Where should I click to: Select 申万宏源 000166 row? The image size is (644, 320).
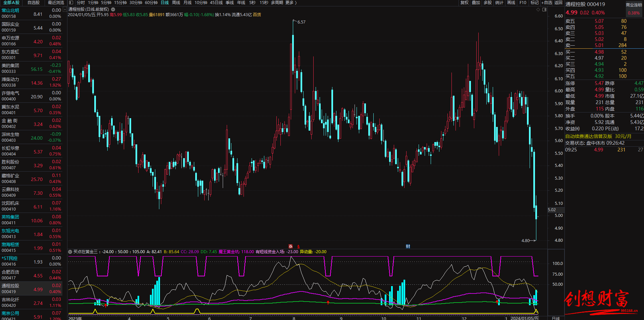tap(31, 41)
